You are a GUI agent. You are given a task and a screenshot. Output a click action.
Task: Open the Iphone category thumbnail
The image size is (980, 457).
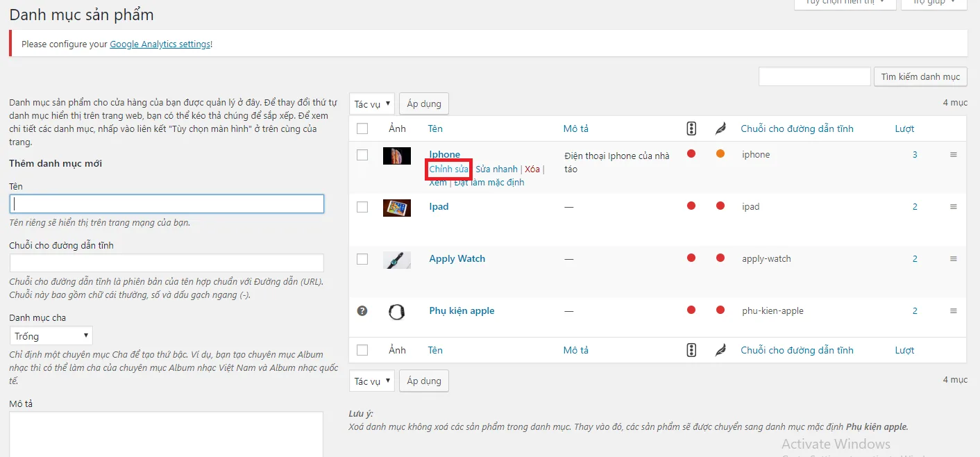click(397, 156)
